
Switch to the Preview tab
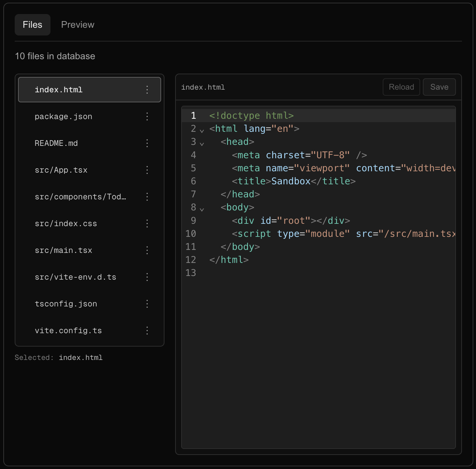[x=78, y=24]
